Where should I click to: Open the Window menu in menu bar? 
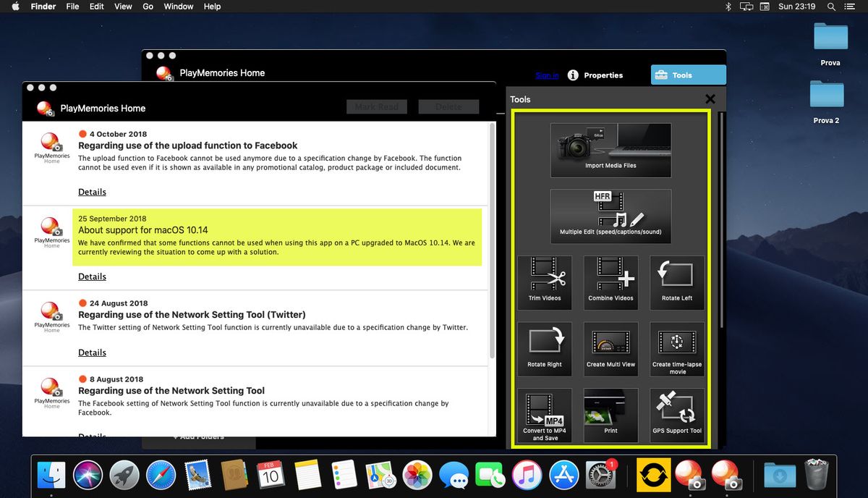tap(178, 7)
